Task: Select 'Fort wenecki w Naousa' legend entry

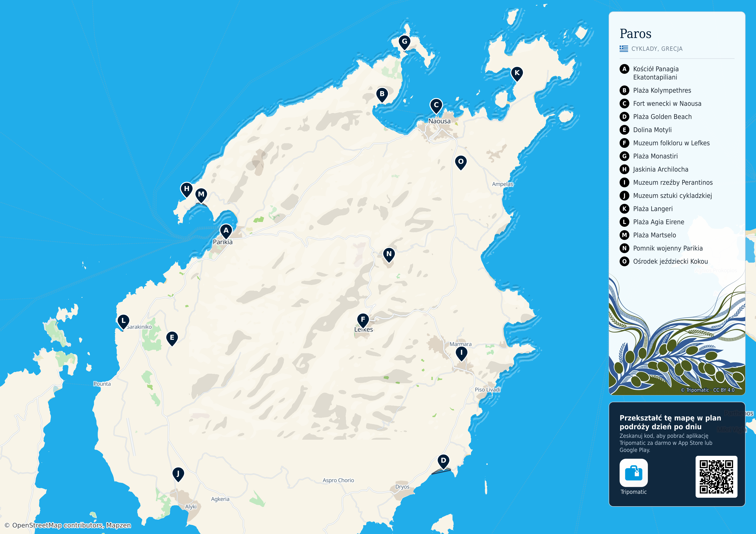Action: pyautogui.click(x=667, y=104)
